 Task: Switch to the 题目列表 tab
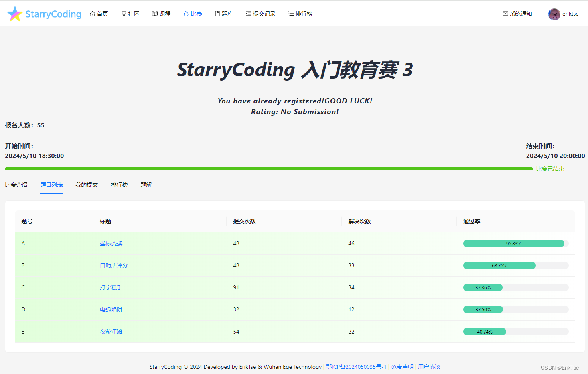click(x=51, y=185)
